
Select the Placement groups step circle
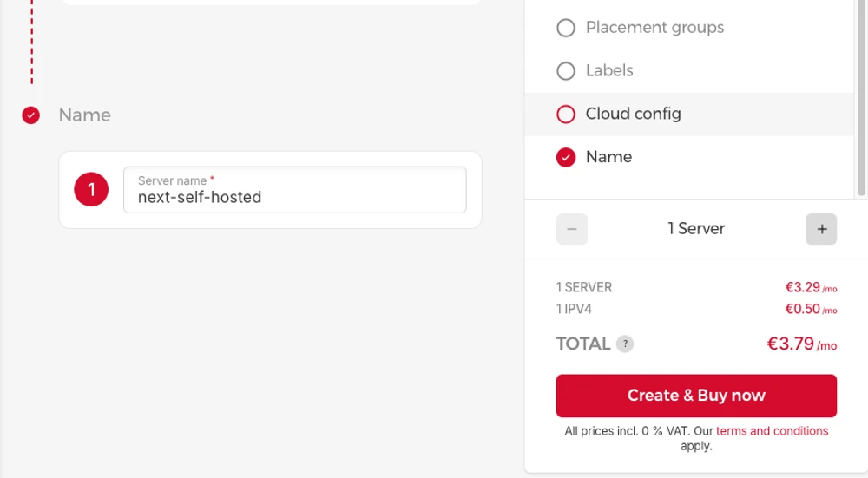(x=566, y=28)
